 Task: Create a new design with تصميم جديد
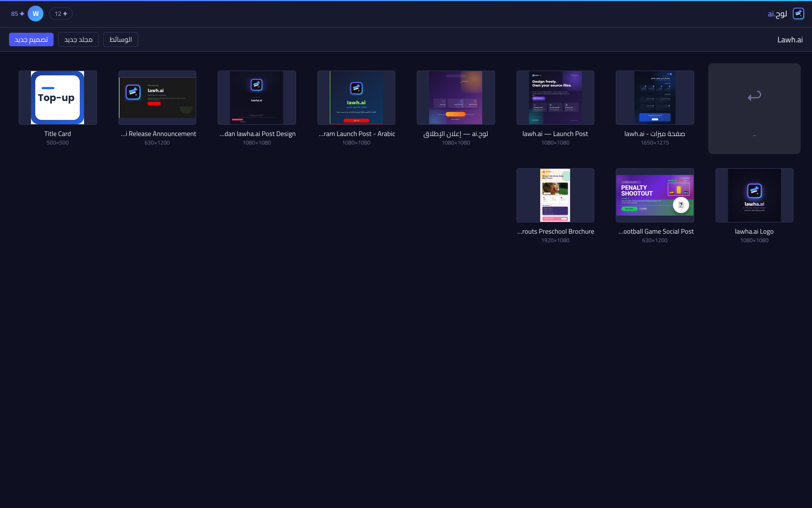(31, 40)
